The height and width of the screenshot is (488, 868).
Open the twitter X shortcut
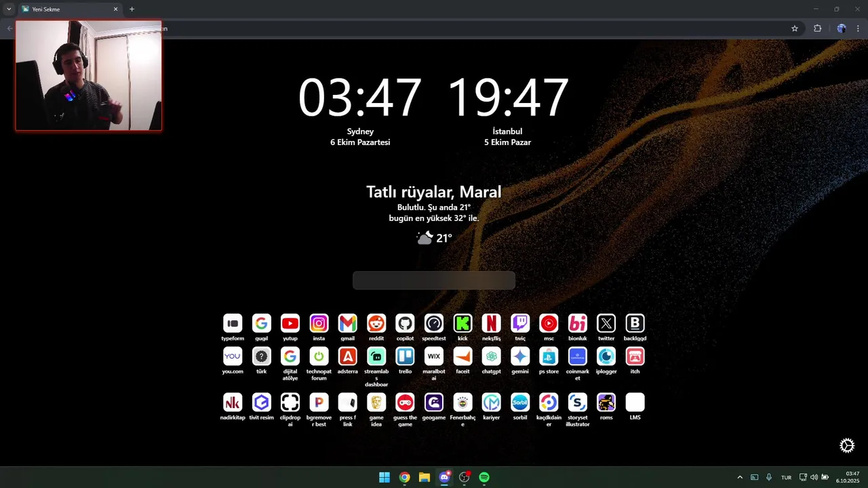606,323
